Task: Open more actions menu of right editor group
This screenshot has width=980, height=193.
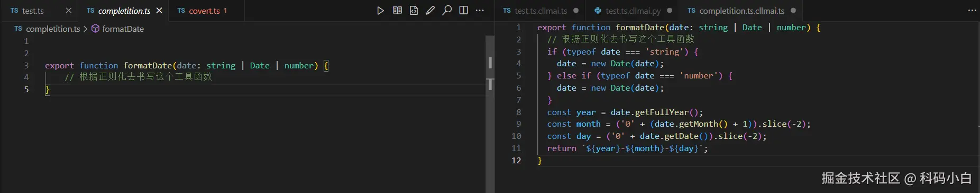Action: [x=972, y=11]
